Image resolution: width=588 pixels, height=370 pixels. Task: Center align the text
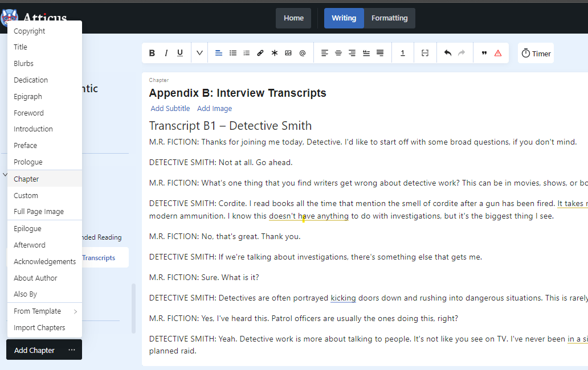(338, 53)
